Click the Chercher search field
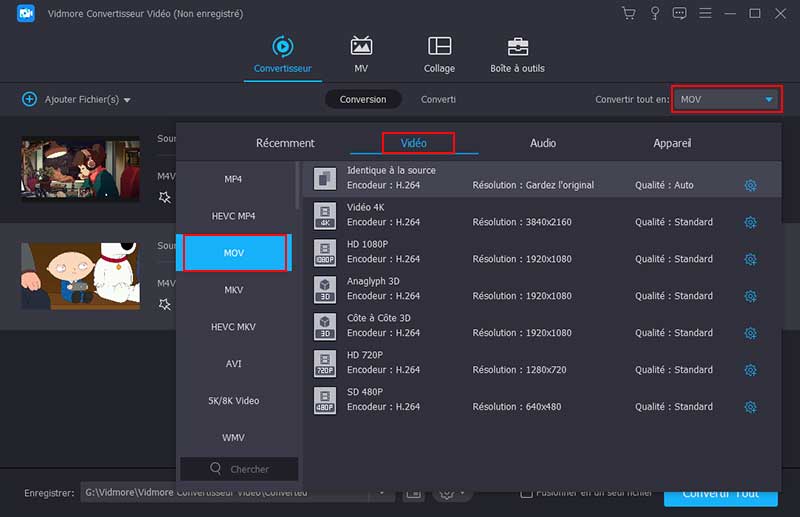 [239, 469]
